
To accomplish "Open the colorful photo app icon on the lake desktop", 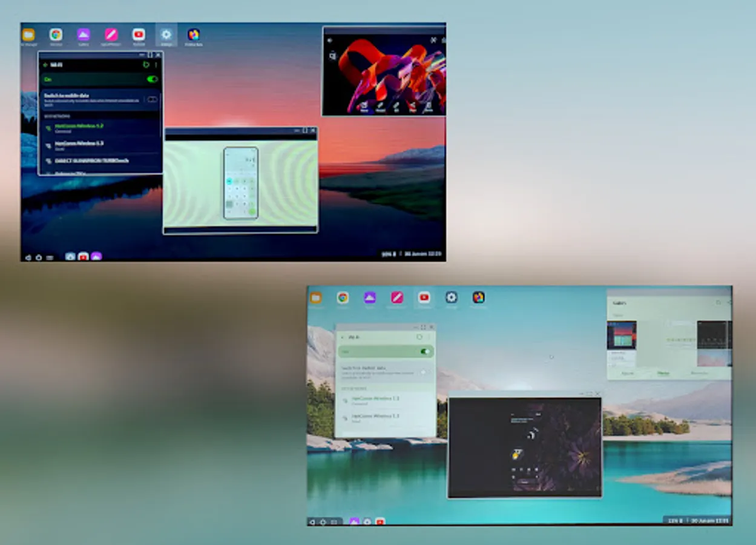I will click(479, 297).
